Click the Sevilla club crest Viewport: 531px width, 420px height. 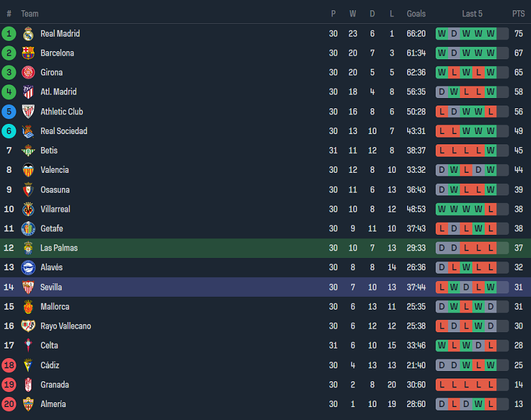28,287
